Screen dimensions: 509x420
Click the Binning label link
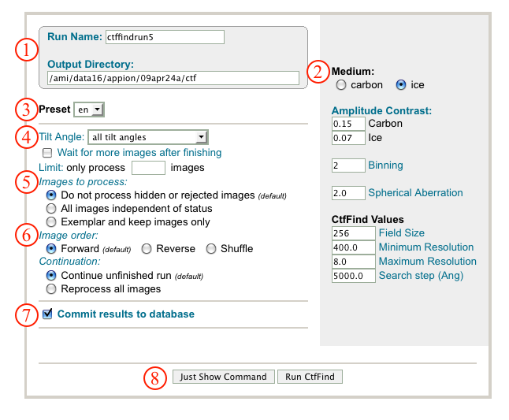click(x=385, y=165)
